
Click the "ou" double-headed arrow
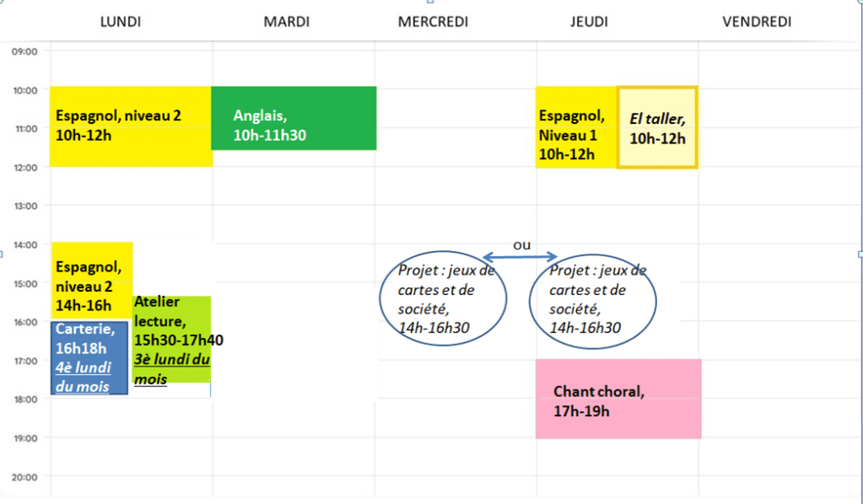click(x=520, y=255)
